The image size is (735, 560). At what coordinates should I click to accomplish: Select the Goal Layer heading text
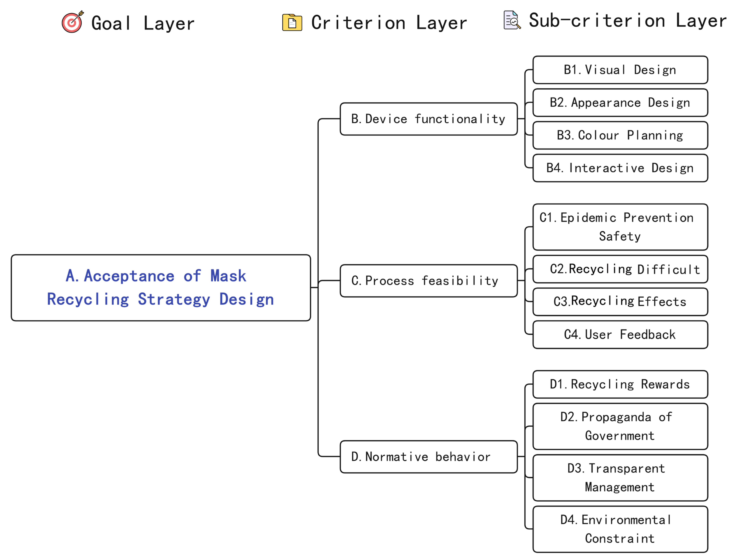pos(143,23)
